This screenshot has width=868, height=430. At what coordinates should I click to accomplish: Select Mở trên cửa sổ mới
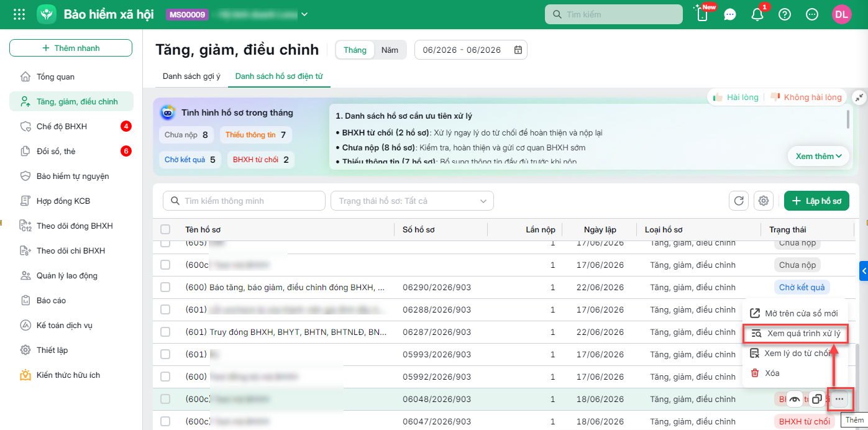[x=795, y=313]
